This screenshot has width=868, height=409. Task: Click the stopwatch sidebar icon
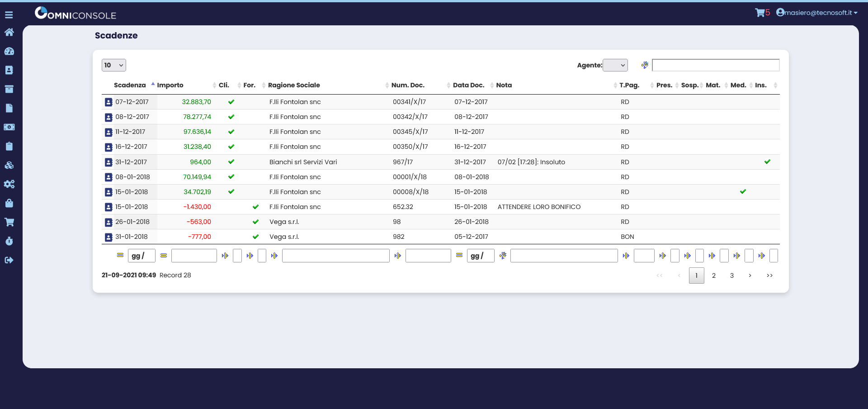9,241
